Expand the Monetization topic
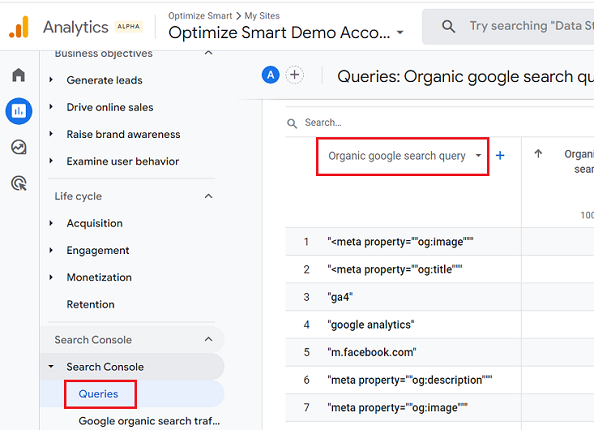 (51, 277)
